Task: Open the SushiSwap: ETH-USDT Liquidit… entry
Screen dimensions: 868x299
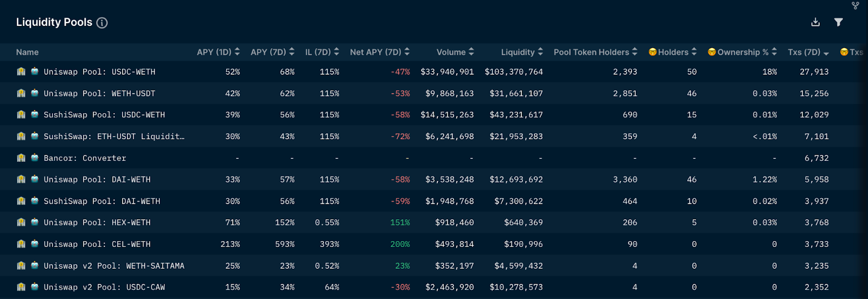Action: point(114,136)
